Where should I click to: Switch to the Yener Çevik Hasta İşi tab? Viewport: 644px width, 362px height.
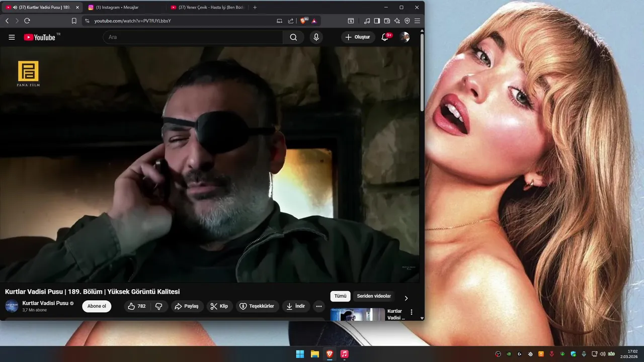point(207,7)
